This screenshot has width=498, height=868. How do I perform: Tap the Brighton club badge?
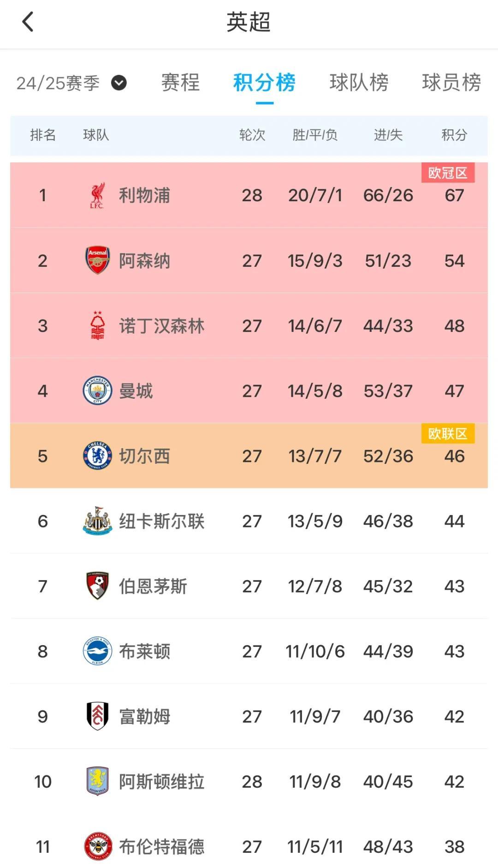pos(97,651)
